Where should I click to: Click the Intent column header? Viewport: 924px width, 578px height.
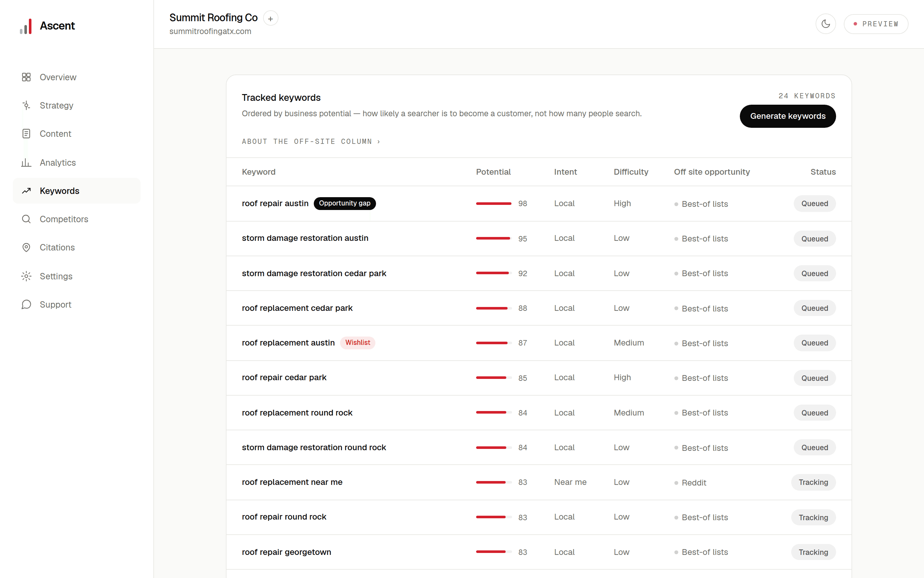click(x=566, y=172)
